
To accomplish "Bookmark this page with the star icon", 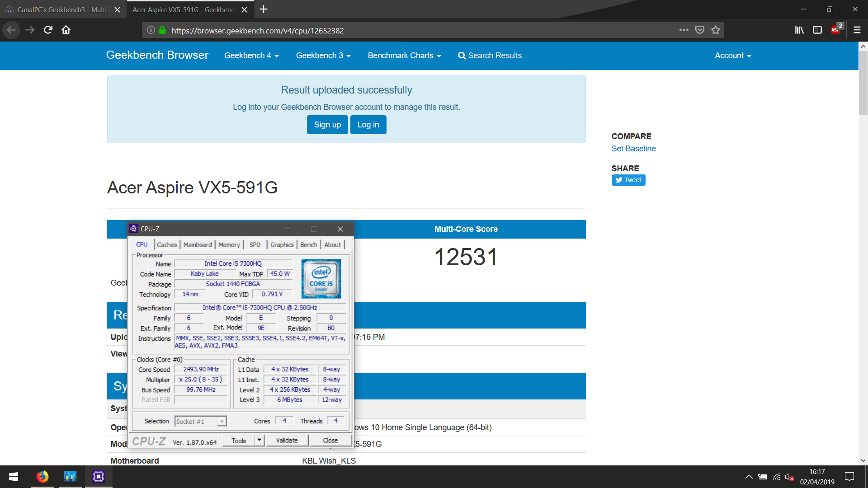I will tap(716, 30).
